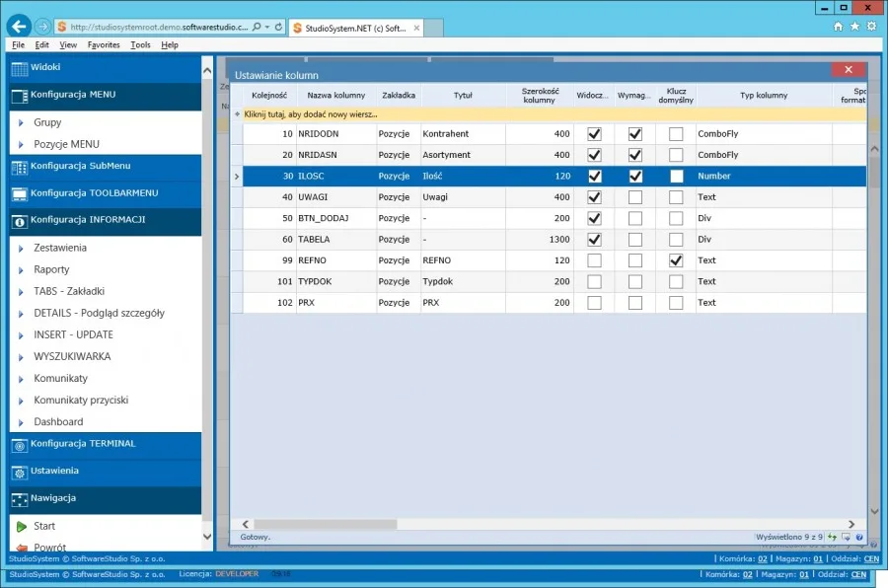Expand the Grupy tree item arrow
Image resolution: width=888 pixels, height=588 pixels.
tap(21, 122)
